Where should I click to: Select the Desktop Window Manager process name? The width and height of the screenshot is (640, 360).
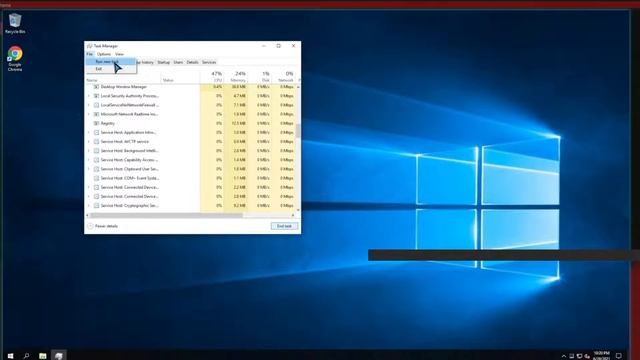coord(124,87)
